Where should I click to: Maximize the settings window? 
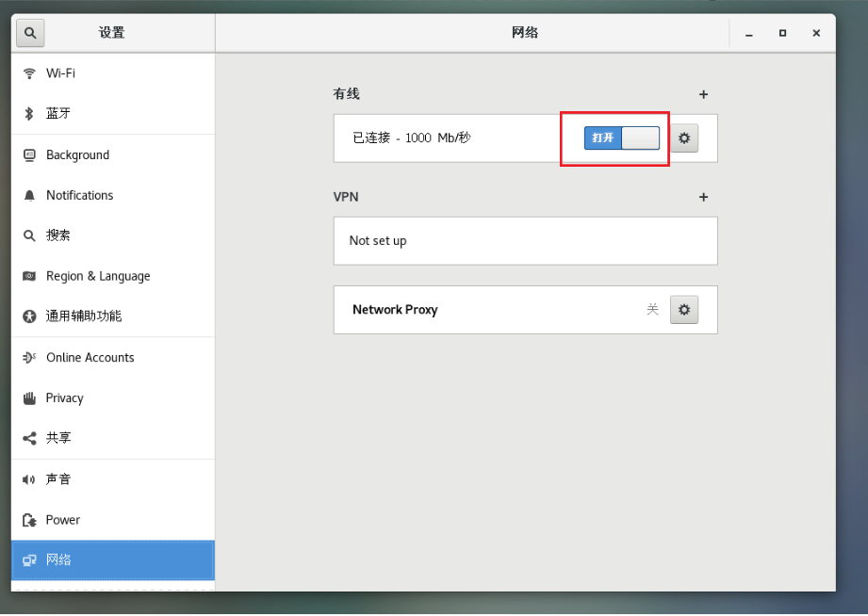[x=783, y=33]
